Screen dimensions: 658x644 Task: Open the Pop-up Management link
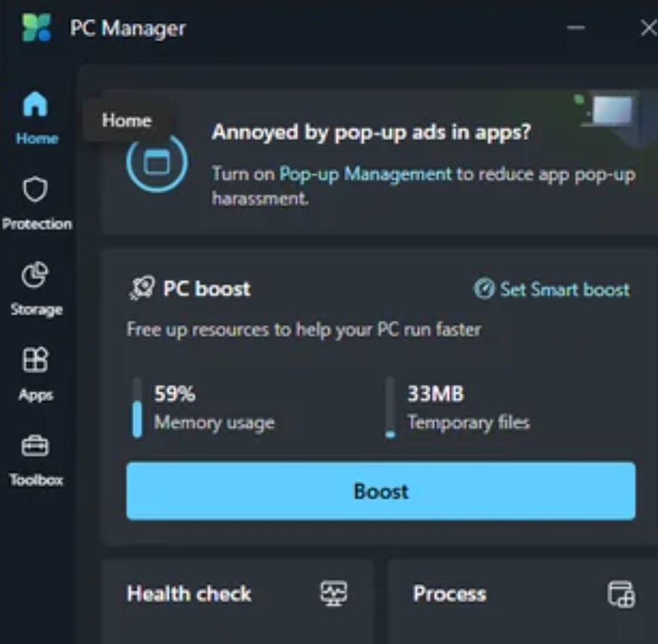click(366, 174)
